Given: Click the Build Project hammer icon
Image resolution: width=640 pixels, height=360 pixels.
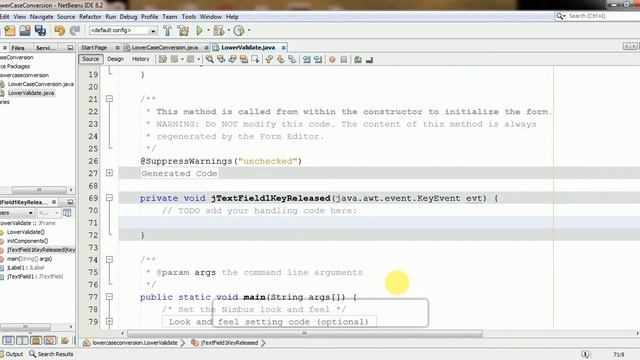Looking at the screenshot, I should (x=167, y=31).
